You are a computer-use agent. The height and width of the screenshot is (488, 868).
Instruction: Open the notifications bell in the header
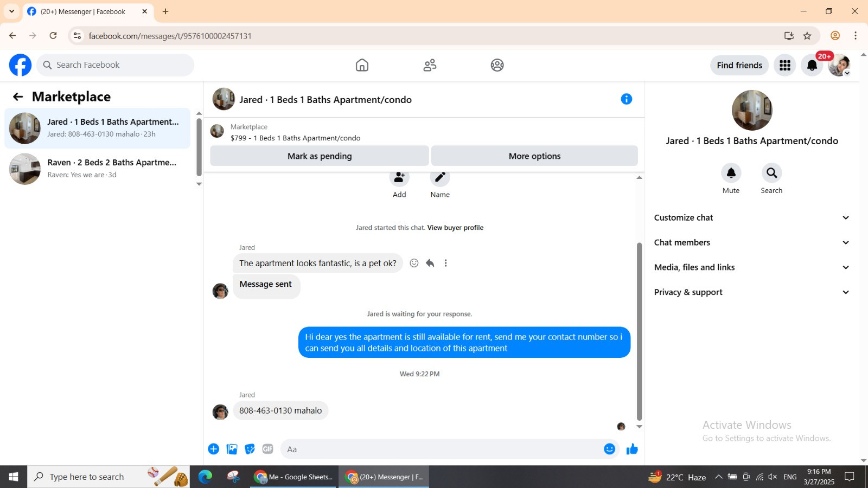tap(812, 66)
